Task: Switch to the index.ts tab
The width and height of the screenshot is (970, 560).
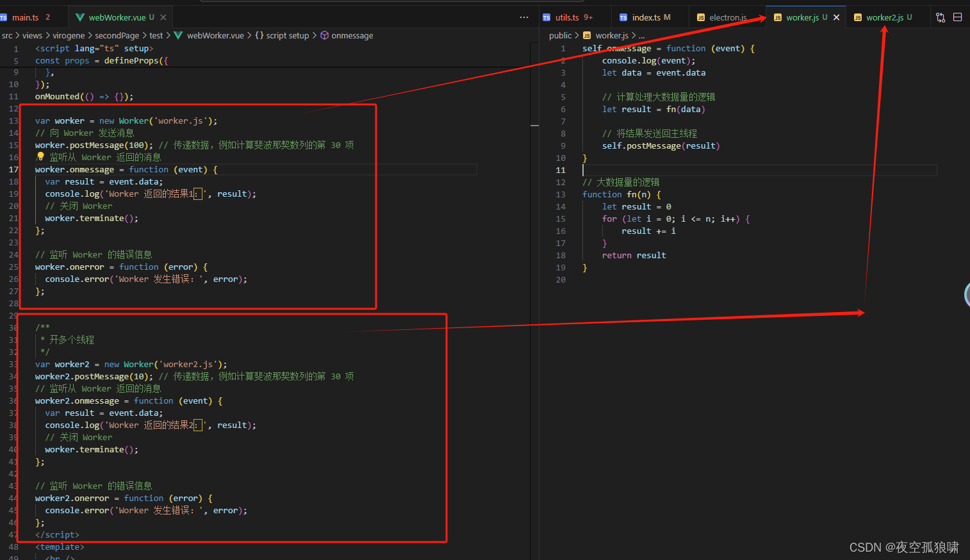Action: [646, 17]
